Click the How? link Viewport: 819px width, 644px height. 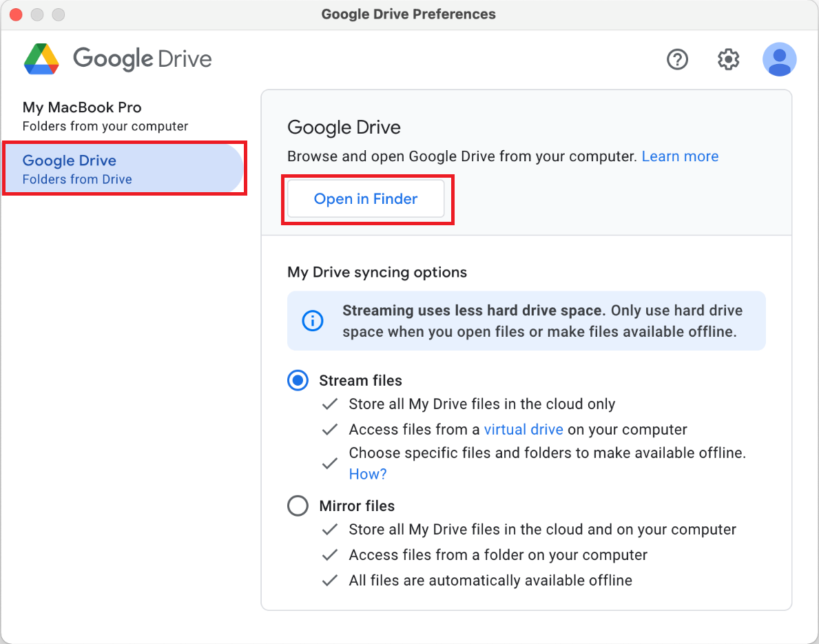click(x=368, y=474)
